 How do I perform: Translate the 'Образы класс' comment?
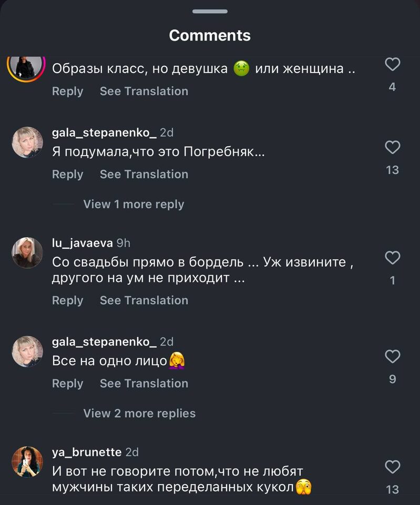point(144,91)
